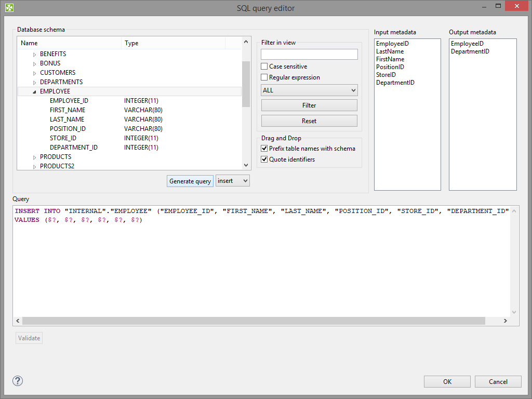Enable the Case sensitive checkbox
Viewport: 532px width, 399px height.
click(264, 66)
